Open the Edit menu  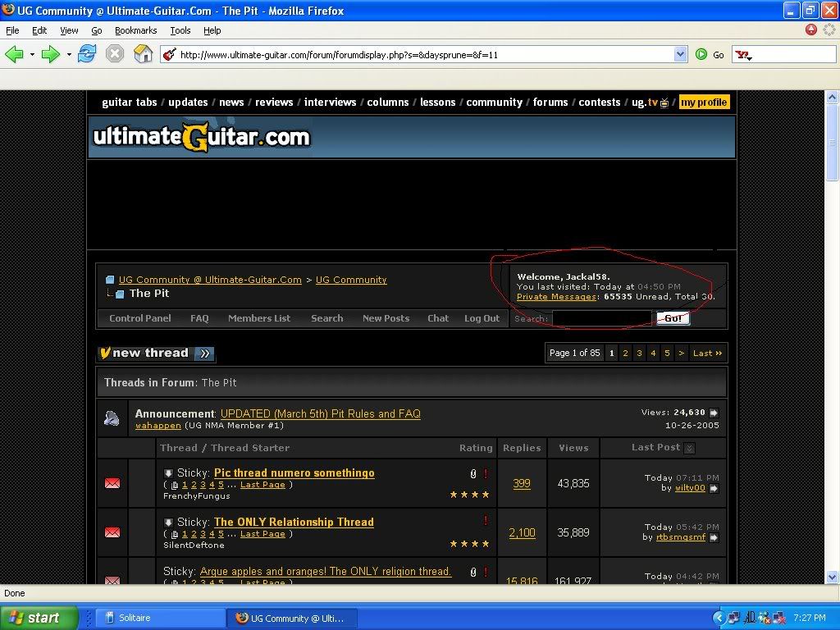[39, 30]
